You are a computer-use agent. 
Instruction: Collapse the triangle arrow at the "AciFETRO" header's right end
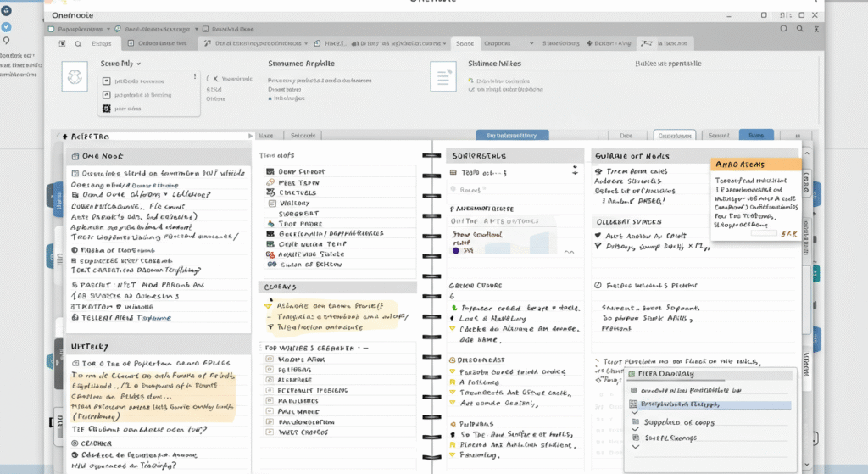(249, 136)
